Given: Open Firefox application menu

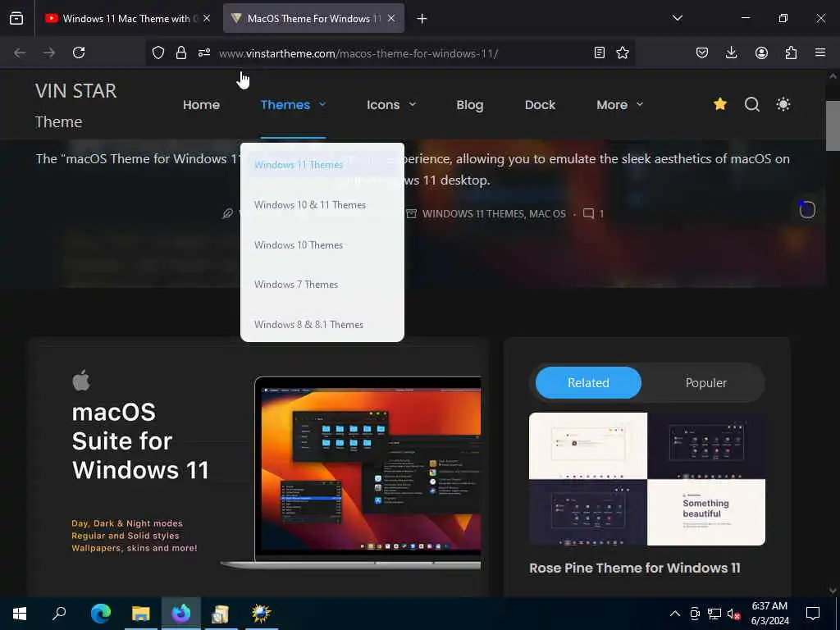Looking at the screenshot, I should coord(820,52).
